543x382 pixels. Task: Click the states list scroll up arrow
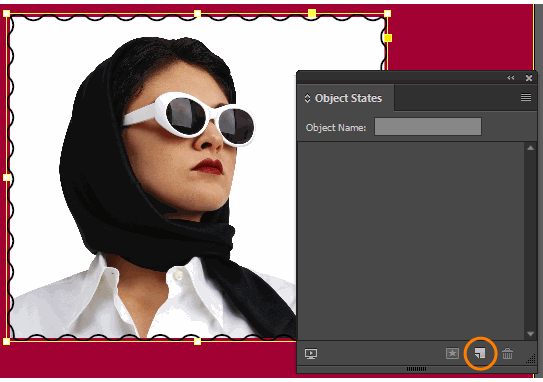tap(530, 148)
